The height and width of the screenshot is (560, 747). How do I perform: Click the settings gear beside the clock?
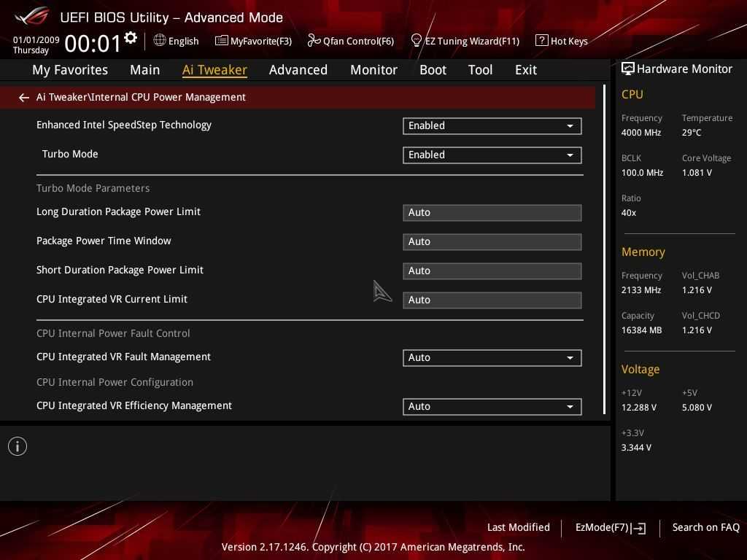click(x=131, y=38)
